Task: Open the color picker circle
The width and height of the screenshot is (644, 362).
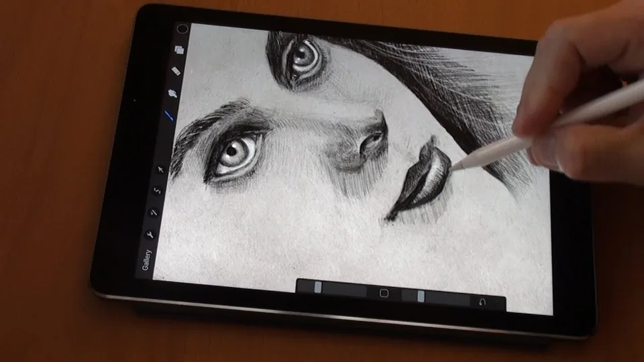Action: coord(182,29)
